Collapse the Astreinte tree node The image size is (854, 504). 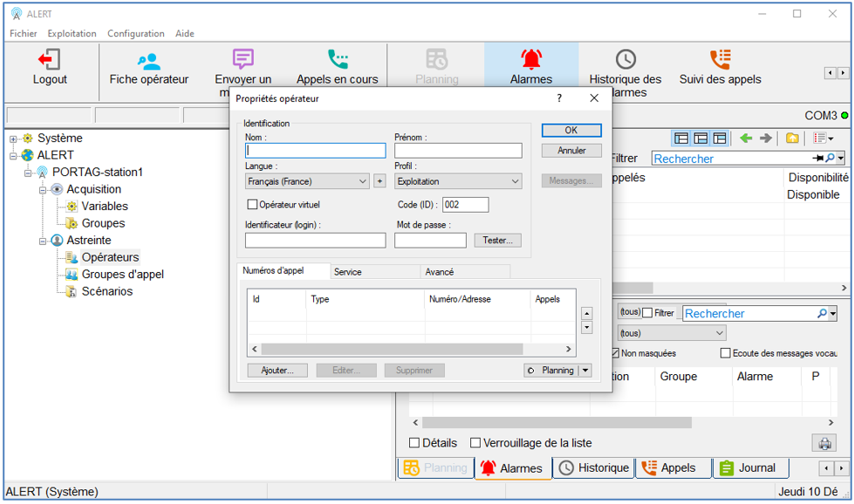[x=43, y=240]
